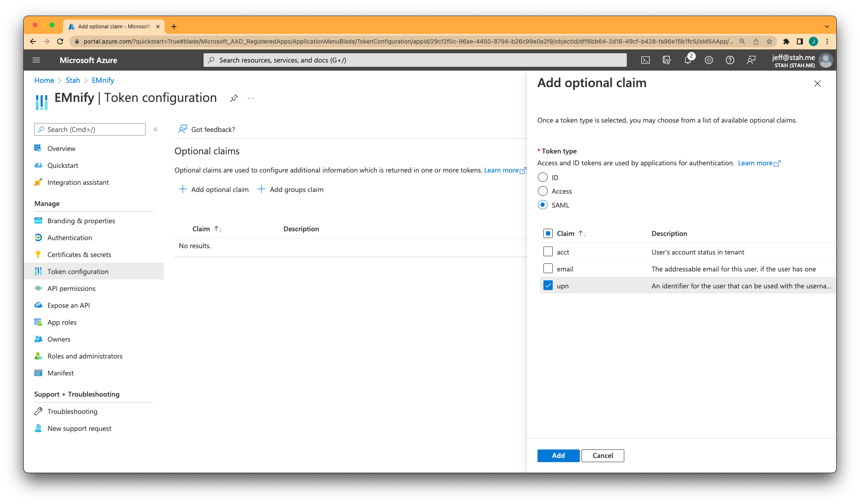This screenshot has width=860, height=504.
Task: Click the Stah breadcrumb link
Action: click(72, 80)
